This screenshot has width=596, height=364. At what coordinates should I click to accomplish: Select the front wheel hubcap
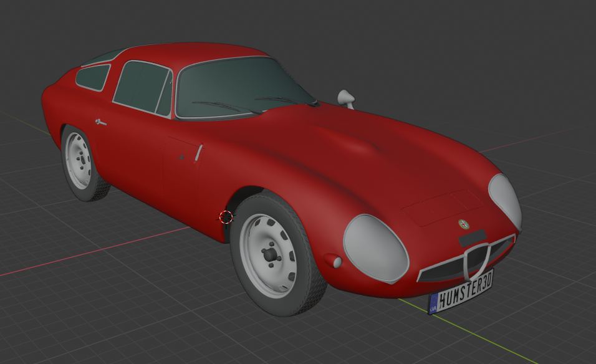click(269, 254)
